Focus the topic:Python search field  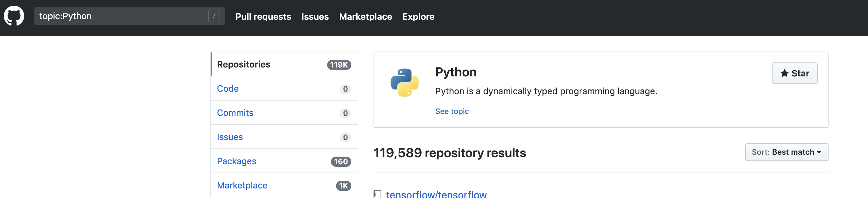pyautogui.click(x=121, y=16)
